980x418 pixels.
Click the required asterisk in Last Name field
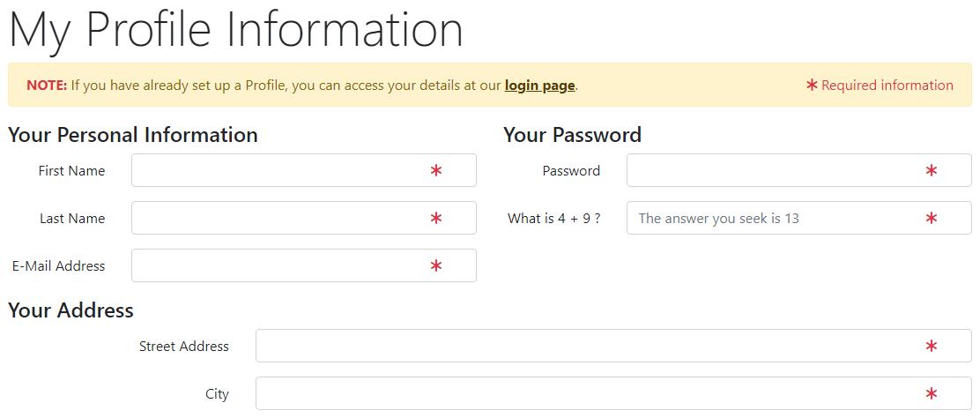[x=436, y=218]
